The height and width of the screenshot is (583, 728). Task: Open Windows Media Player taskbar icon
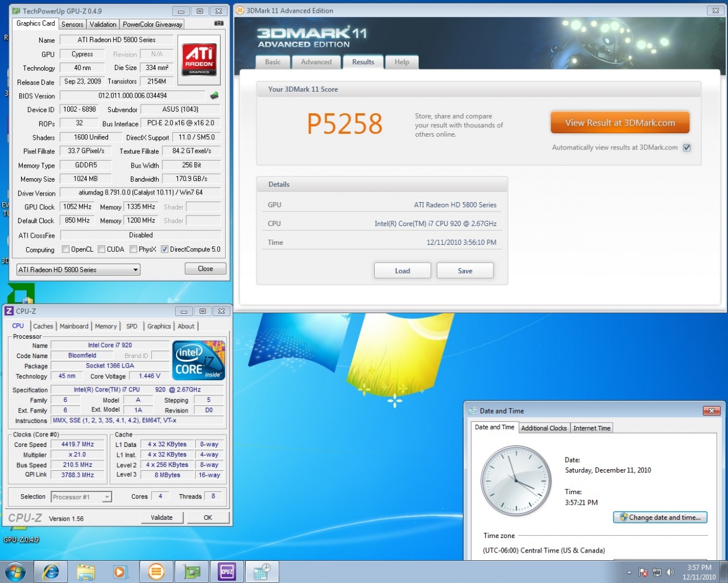click(120, 571)
